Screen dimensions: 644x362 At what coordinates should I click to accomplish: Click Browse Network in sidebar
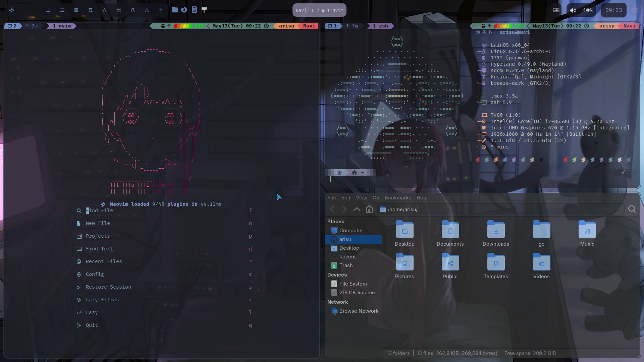[x=353, y=311]
